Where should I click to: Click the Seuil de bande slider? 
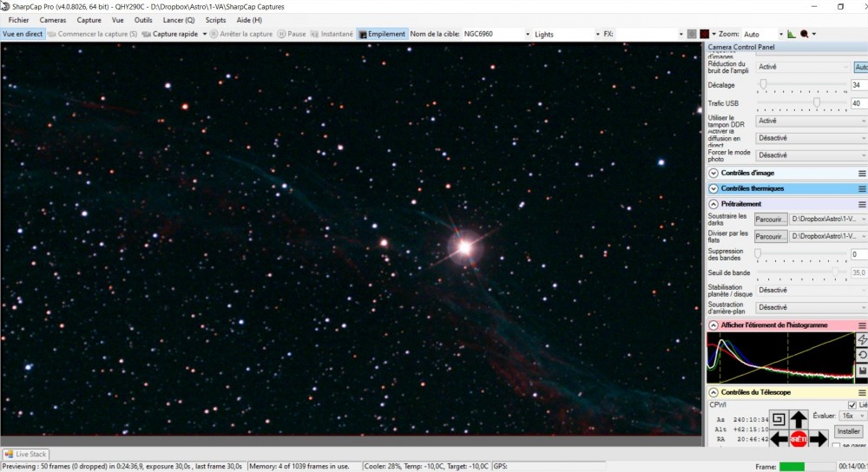(x=802, y=272)
